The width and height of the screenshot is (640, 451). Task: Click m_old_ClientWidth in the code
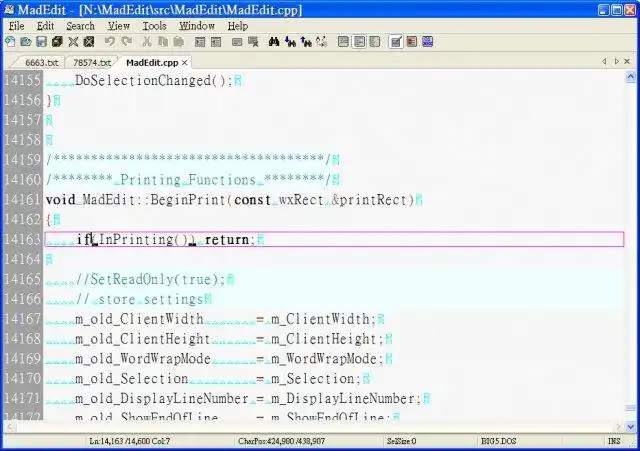coord(139,319)
